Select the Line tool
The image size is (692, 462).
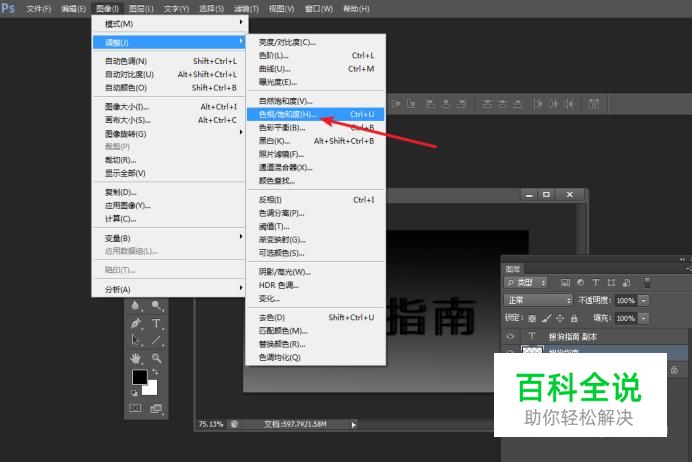coord(156,340)
